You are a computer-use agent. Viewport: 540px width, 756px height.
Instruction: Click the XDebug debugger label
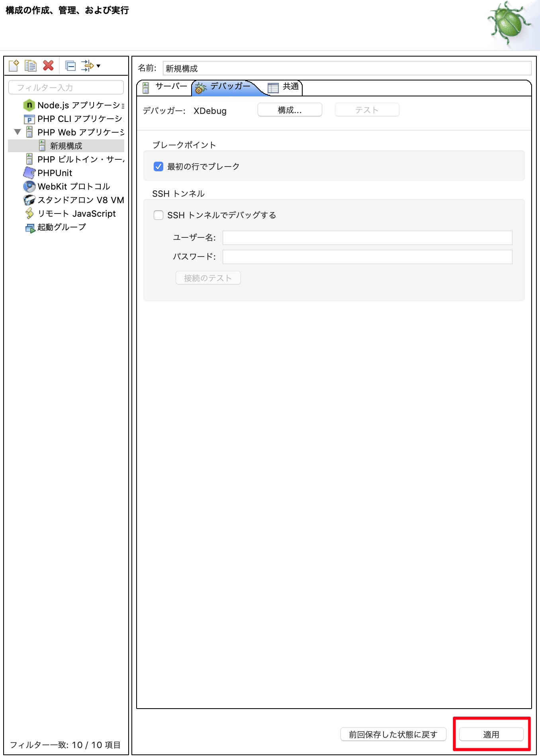tap(210, 111)
